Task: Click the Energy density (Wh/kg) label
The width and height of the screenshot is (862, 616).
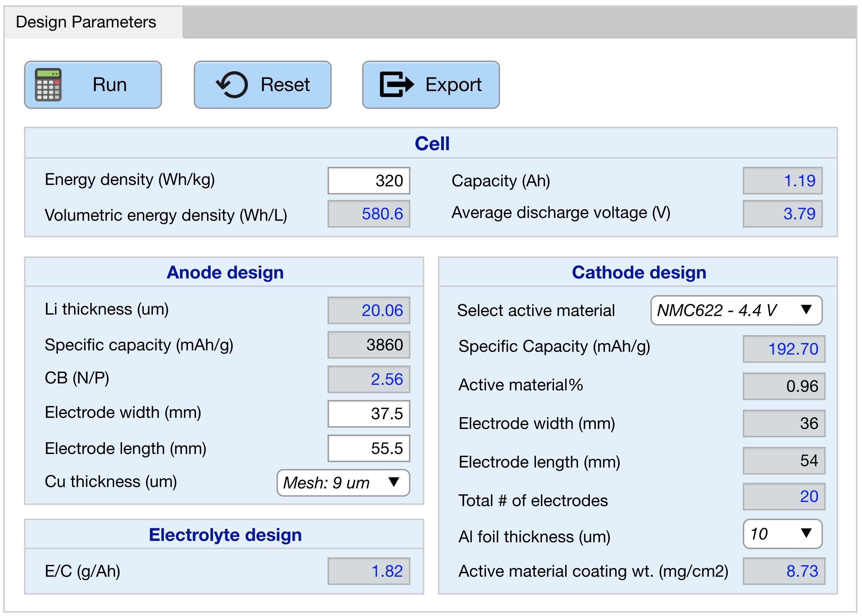Action: coord(130,180)
